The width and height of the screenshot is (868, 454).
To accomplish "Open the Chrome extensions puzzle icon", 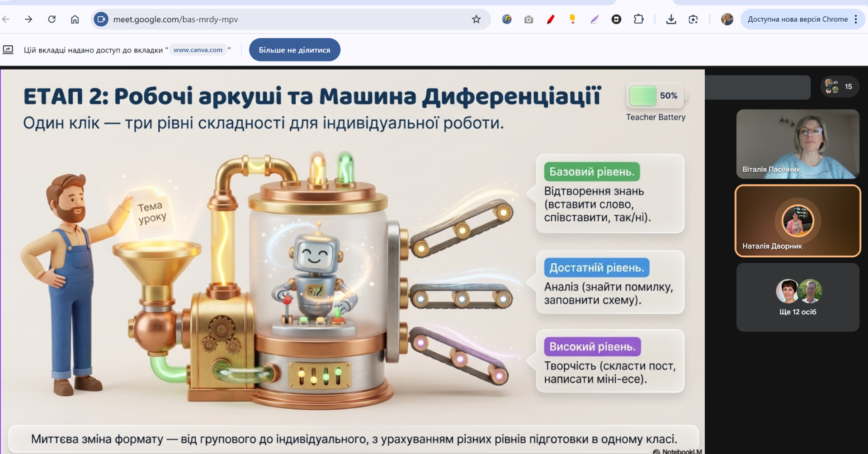I will pos(638,19).
